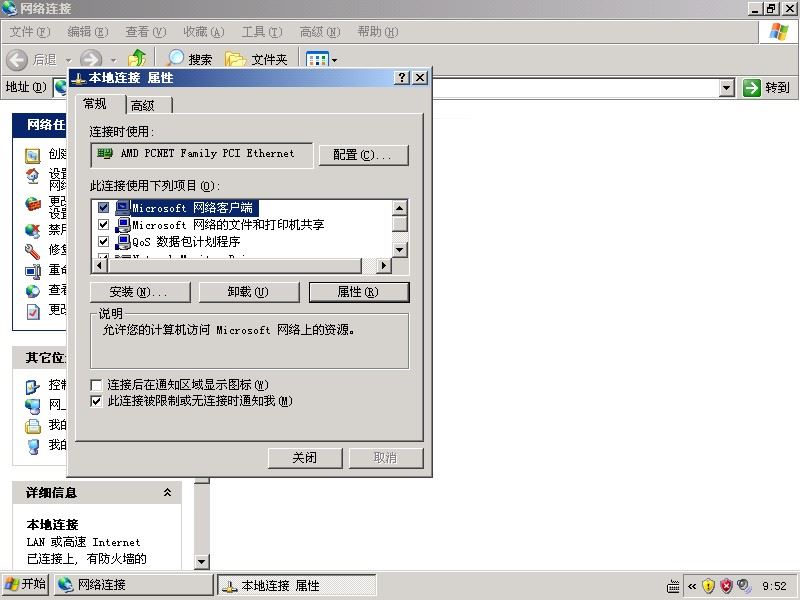Expand hidden tray icons chevron

tap(692, 586)
